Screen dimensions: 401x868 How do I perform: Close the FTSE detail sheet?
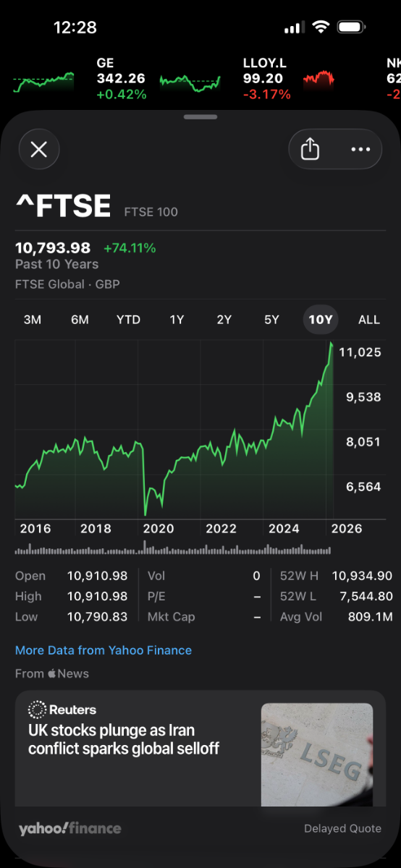coord(38,150)
